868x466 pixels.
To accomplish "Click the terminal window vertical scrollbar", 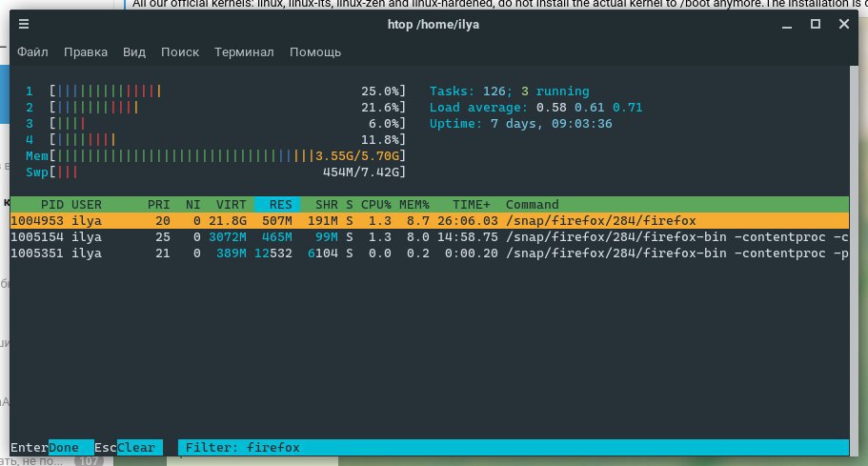I will 854,260.
